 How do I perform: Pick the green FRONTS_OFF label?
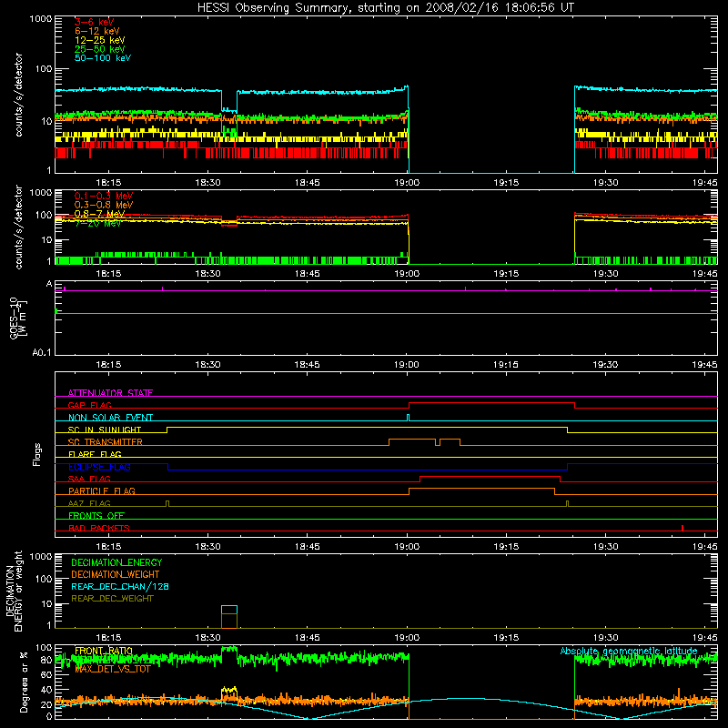tap(96, 516)
